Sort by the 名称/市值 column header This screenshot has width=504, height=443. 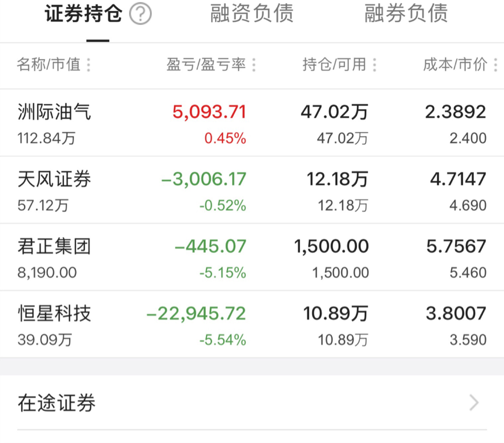coord(49,64)
